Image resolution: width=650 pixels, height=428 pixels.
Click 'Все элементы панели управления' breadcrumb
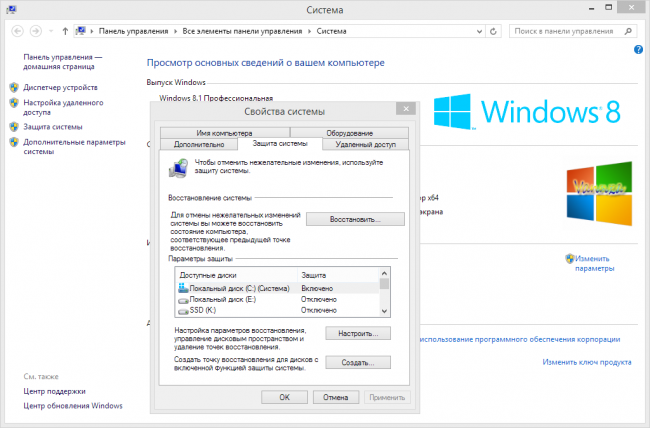tap(243, 31)
